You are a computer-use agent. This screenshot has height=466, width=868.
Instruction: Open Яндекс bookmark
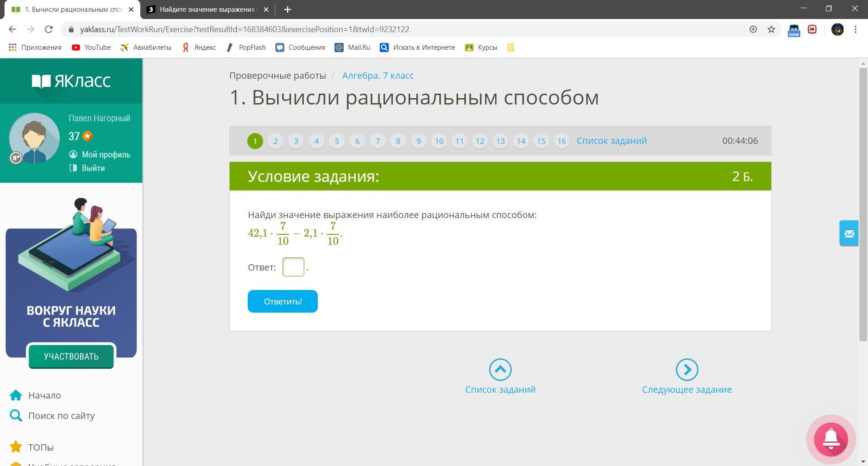199,48
